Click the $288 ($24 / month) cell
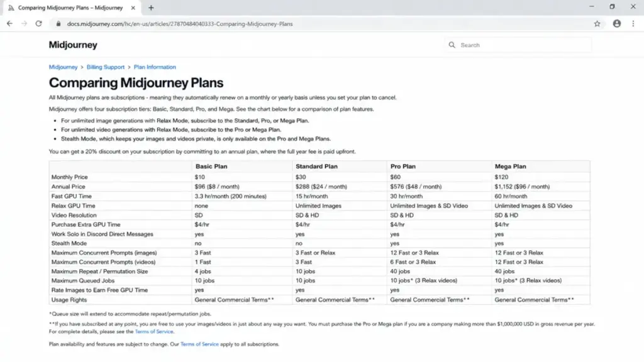644x362 pixels. pyautogui.click(x=321, y=187)
